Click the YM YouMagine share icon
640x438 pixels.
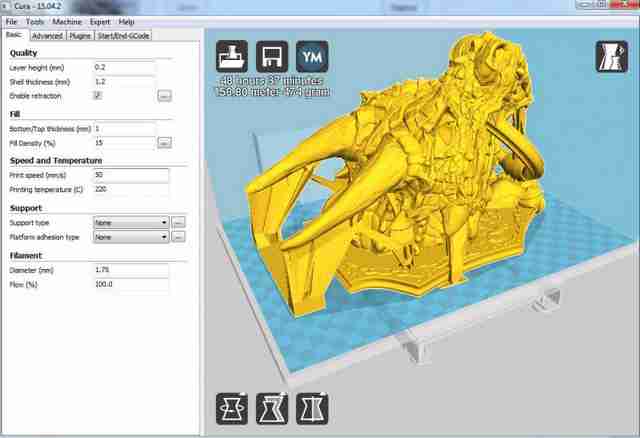(312, 56)
